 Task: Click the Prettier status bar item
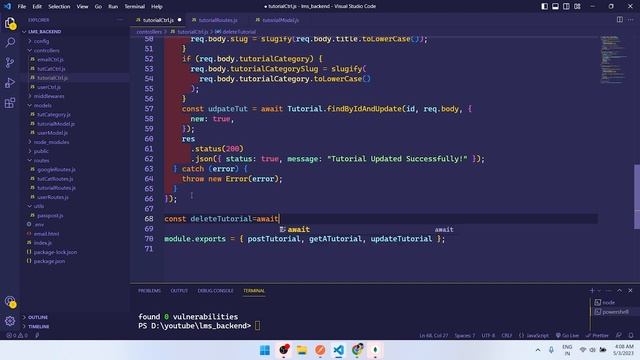click(597, 336)
